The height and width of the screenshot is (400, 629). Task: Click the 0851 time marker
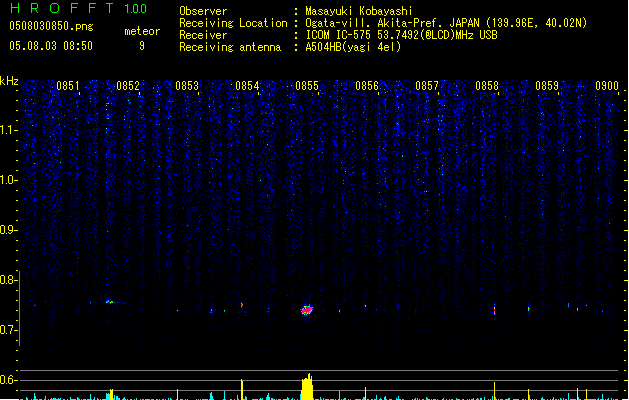(67, 86)
